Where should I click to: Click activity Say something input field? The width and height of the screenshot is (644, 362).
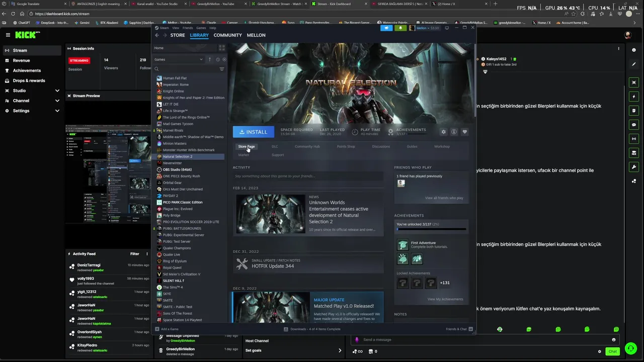coord(308,176)
